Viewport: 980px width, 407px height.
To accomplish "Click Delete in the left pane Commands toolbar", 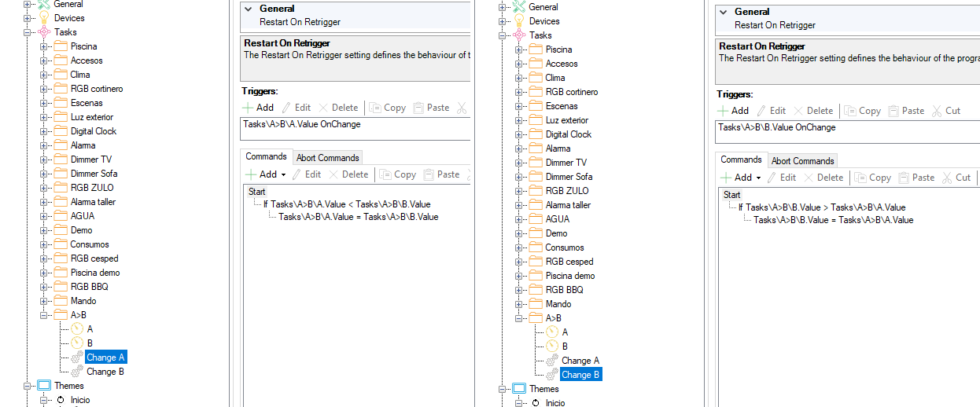I will (348, 174).
